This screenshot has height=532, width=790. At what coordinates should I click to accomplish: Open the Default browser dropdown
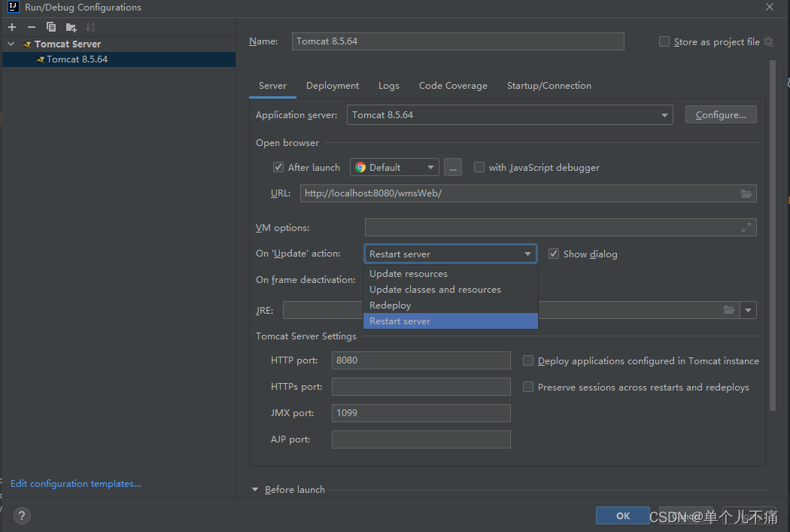tap(431, 167)
